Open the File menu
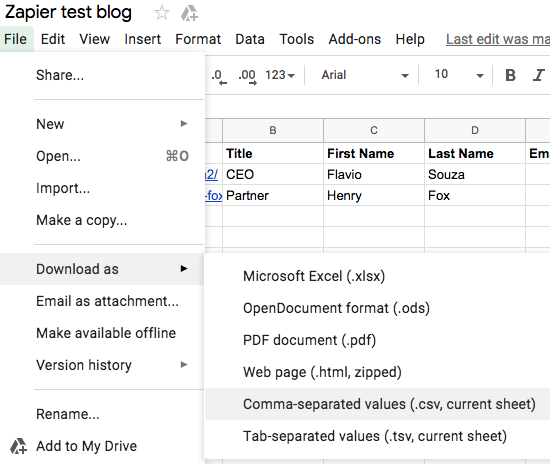Screen dimensions: 550x464 click(x=15, y=39)
